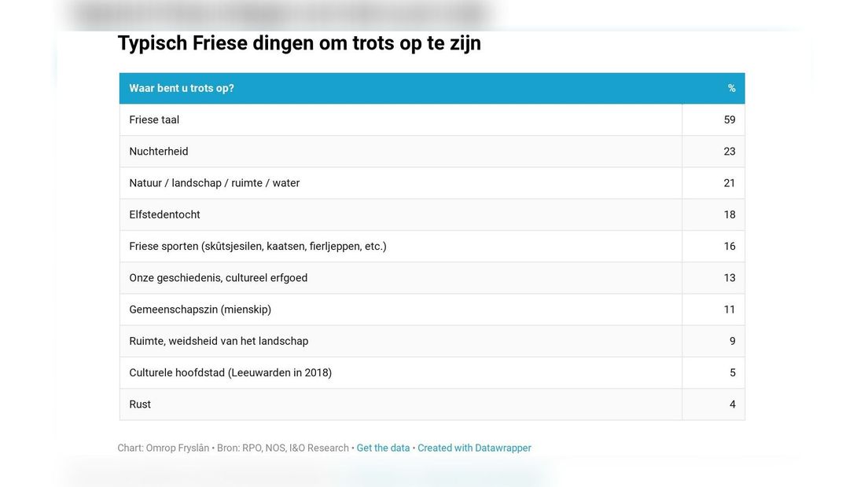Select 'Gemeenschapszin (mienskip)' row
Screen dimensions: 868x487
432,309
